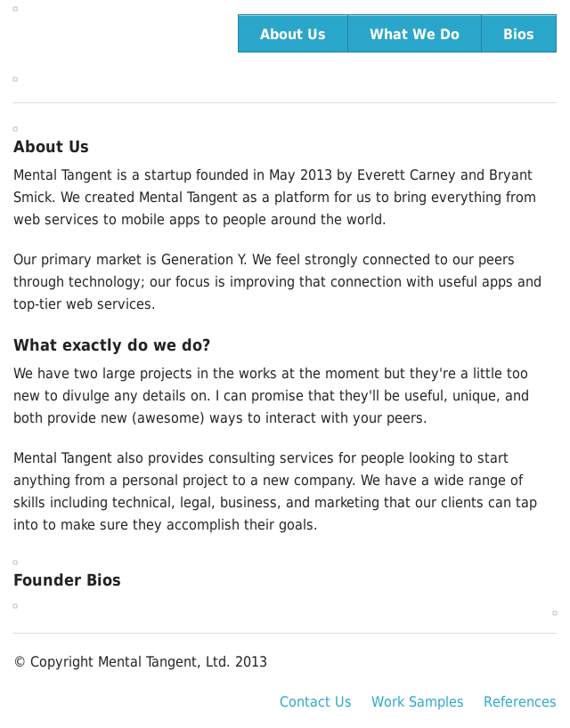Click the small square marker above Founder Bios heading

15,562
